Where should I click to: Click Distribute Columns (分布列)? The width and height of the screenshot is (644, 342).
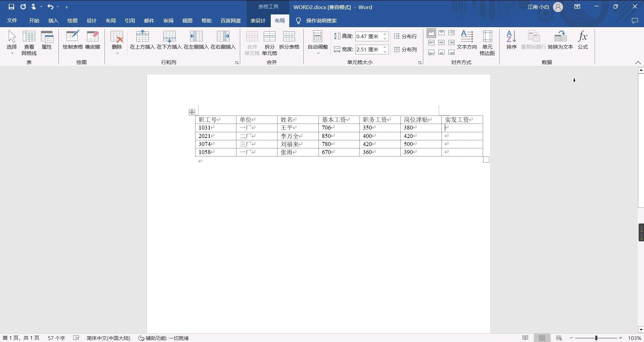click(x=405, y=49)
